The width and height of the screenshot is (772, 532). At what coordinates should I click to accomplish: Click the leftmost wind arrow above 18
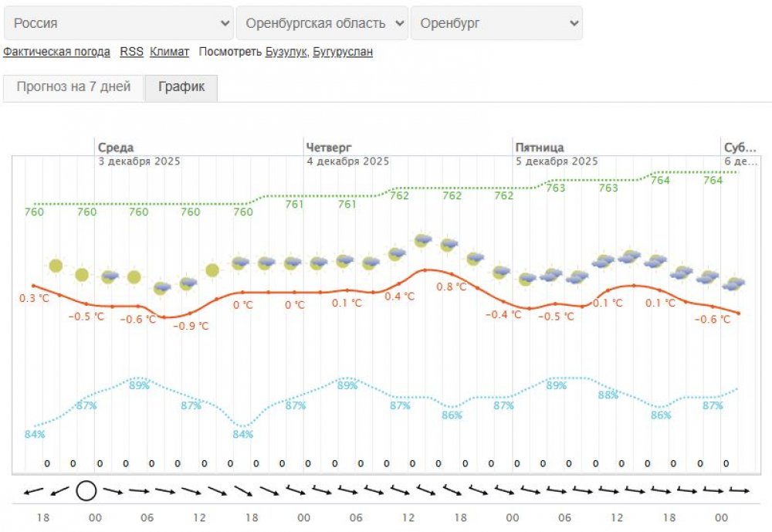click(33, 490)
